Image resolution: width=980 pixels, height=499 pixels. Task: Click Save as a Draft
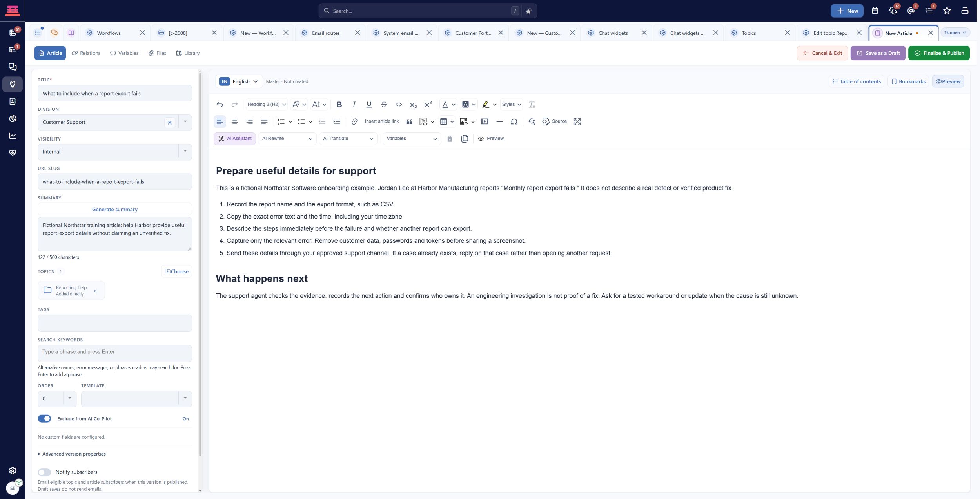coord(878,53)
